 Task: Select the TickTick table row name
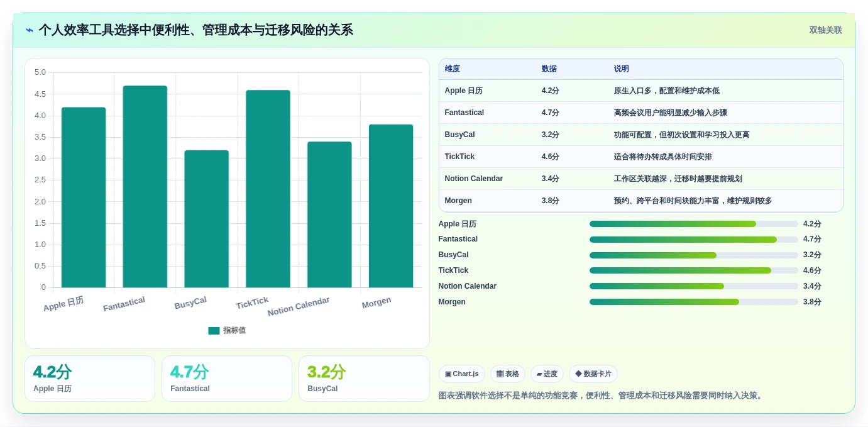460,157
